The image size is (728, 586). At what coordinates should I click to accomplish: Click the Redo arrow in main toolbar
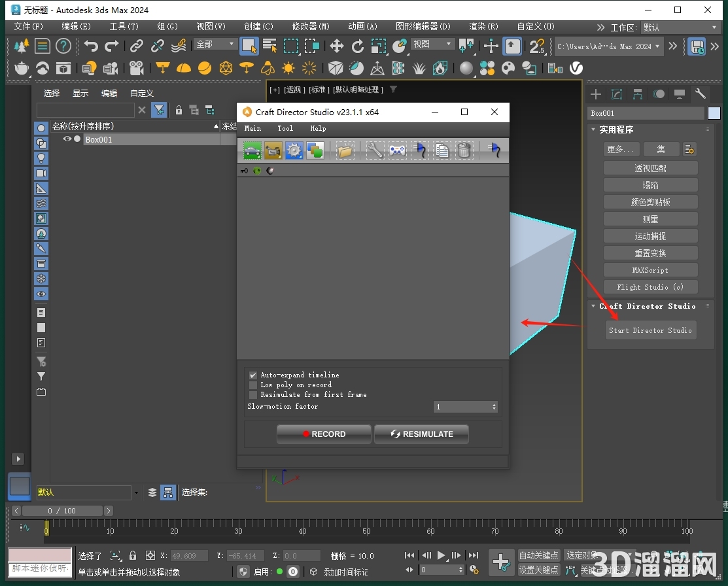pyautogui.click(x=111, y=46)
